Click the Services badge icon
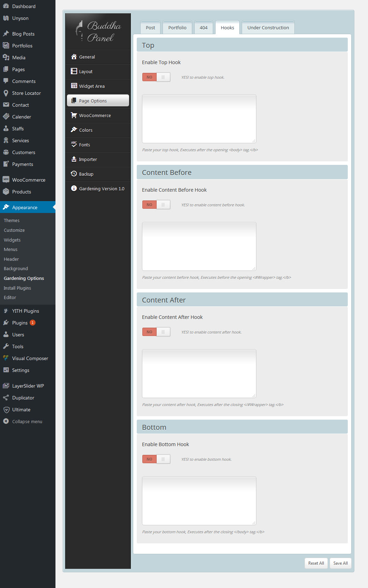The image size is (368, 588). (x=6, y=140)
